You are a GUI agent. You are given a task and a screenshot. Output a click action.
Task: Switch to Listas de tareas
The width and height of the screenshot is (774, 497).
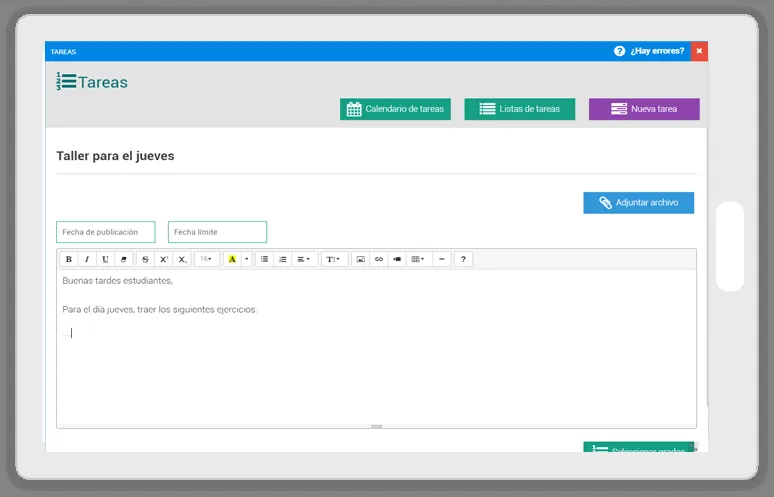point(519,109)
